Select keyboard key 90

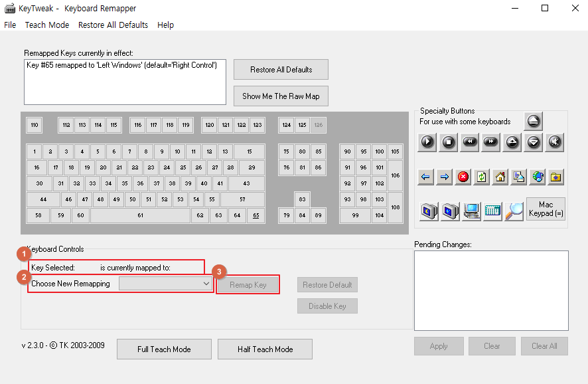click(x=347, y=151)
